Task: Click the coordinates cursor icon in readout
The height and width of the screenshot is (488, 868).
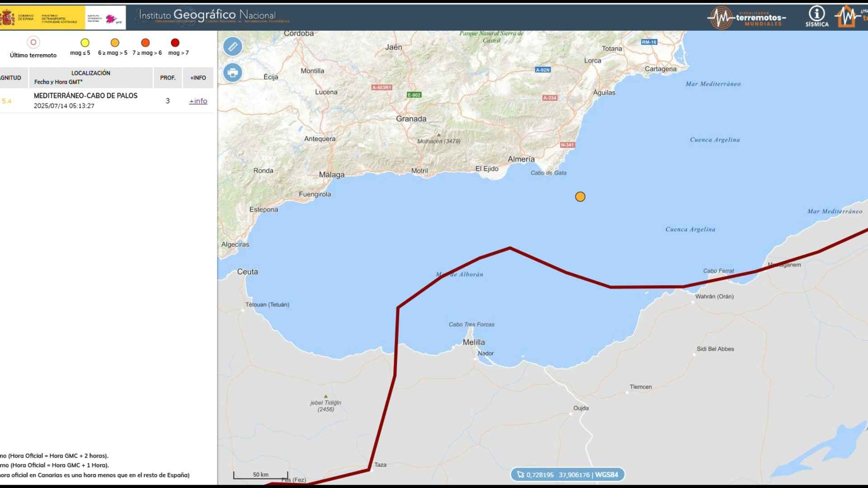Action: point(520,474)
